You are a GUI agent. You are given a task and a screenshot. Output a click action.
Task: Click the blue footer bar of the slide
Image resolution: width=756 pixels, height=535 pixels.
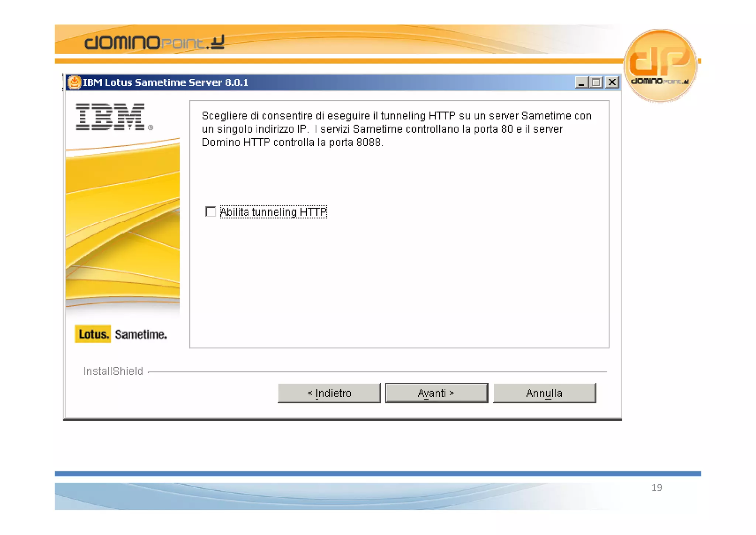tap(377, 474)
